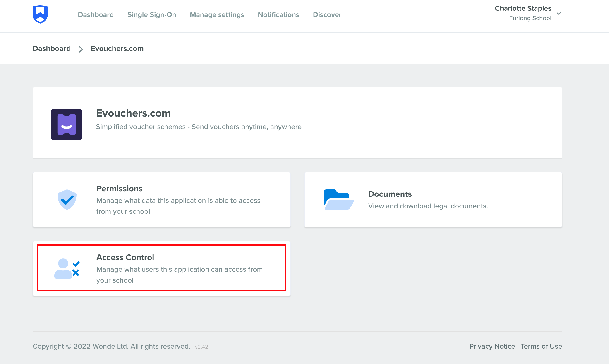The image size is (609, 364).
Task: Click the Permissions shield checkmark icon
Action: coord(67,200)
